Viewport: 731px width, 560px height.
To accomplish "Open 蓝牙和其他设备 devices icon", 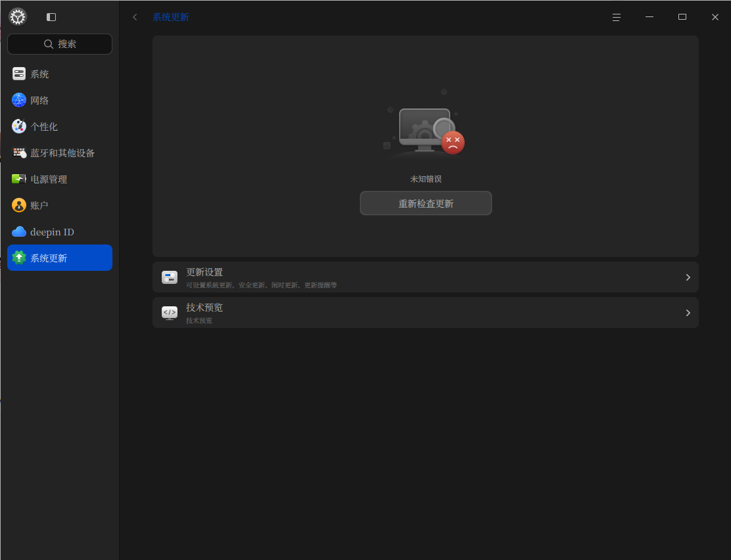I will tap(18, 152).
